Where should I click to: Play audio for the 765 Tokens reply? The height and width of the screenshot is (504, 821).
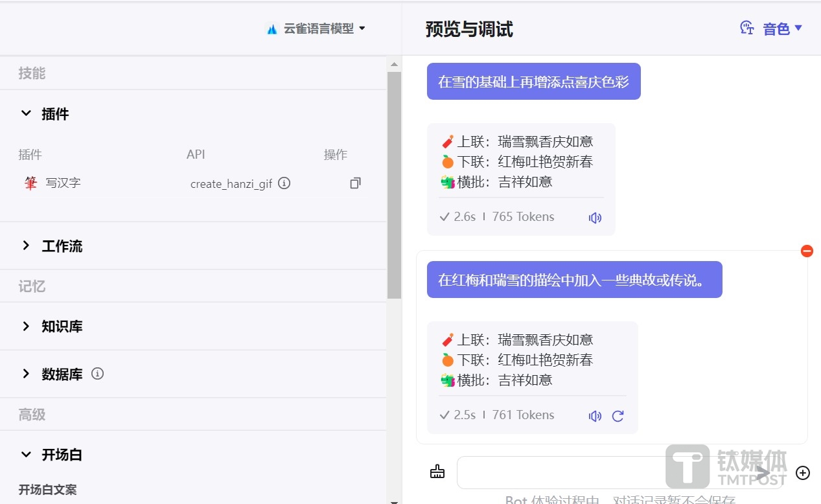(595, 218)
